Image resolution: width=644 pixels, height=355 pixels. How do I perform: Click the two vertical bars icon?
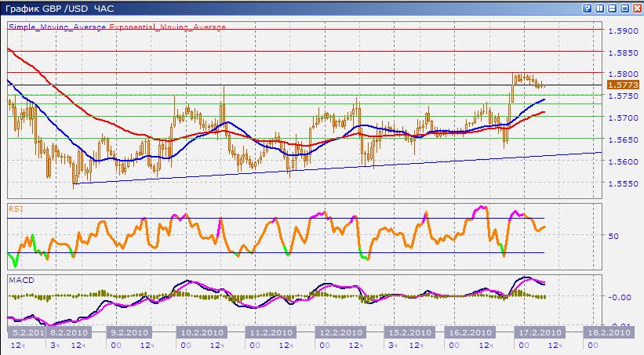pos(599,8)
